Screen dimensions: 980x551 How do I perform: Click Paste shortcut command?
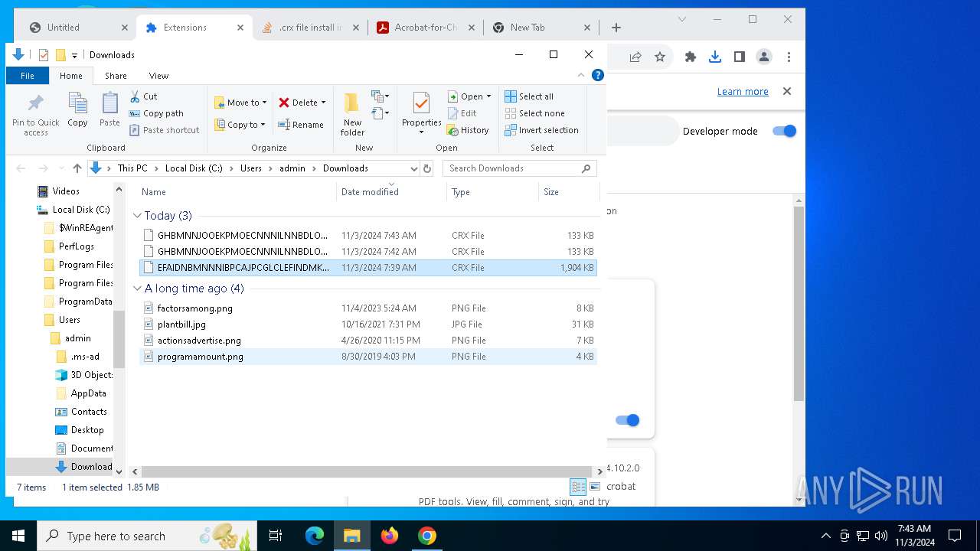pos(164,130)
